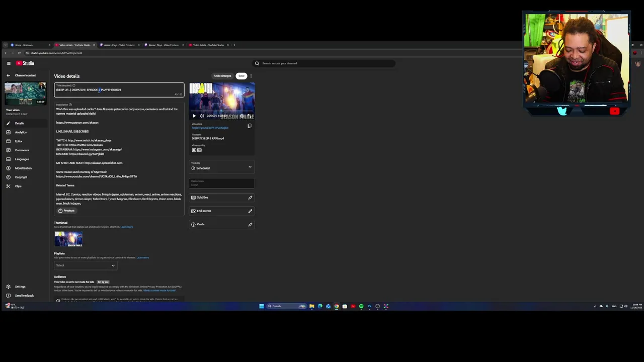Open File Explorer from the taskbar
The width and height of the screenshot is (644, 362).
pos(312,306)
